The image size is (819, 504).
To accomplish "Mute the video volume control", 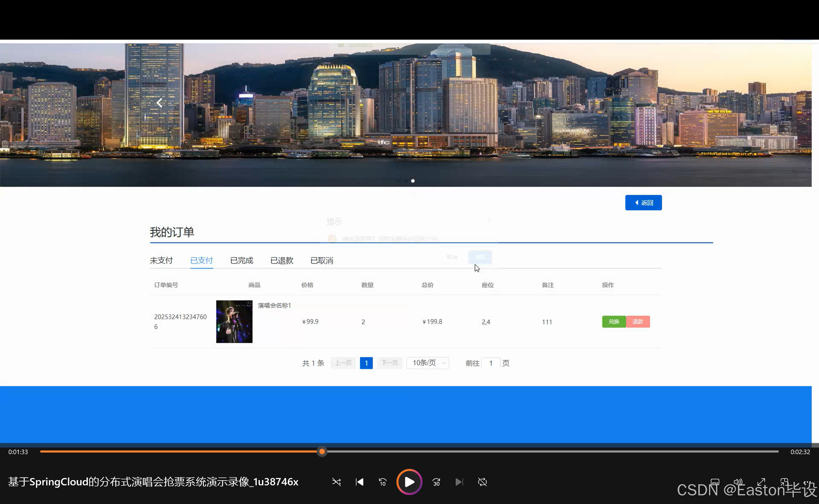I will (x=738, y=482).
